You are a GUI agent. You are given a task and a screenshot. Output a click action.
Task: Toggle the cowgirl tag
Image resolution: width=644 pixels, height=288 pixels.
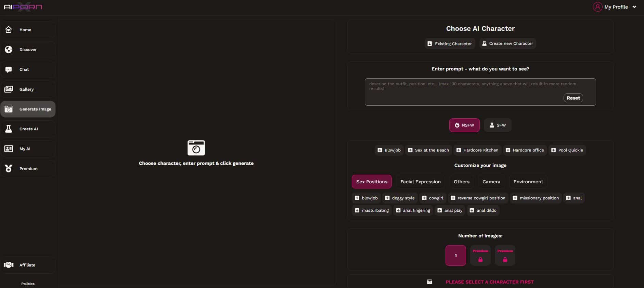click(433, 198)
